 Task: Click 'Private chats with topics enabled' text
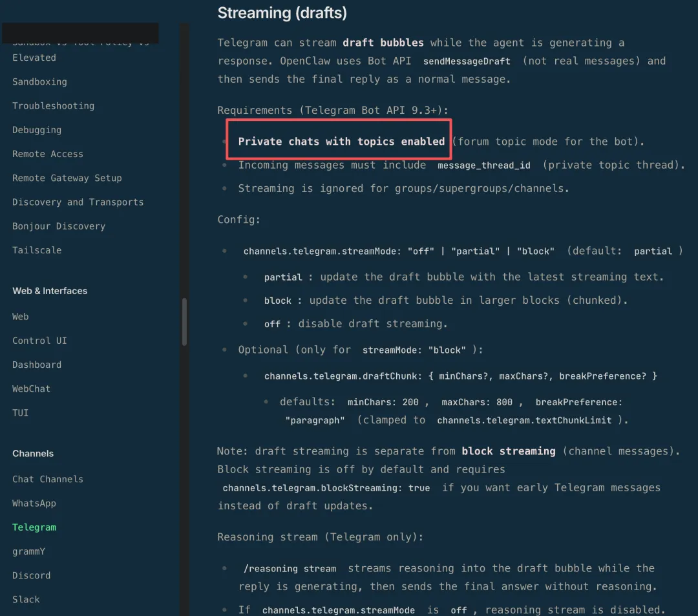tap(341, 142)
